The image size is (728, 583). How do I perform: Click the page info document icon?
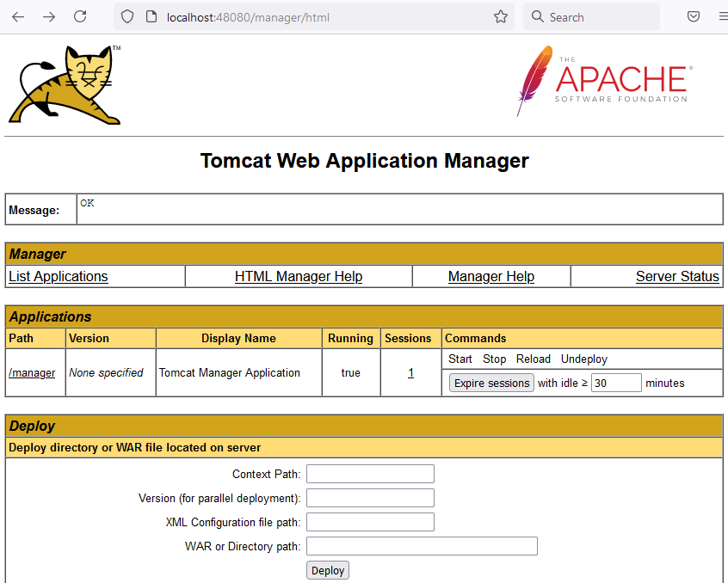click(x=151, y=17)
